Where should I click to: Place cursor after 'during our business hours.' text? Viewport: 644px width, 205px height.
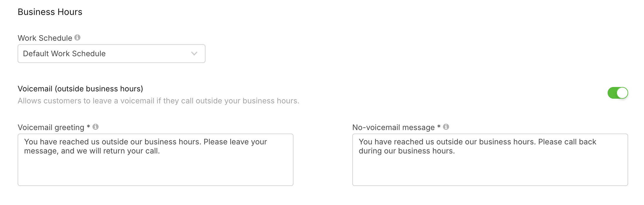click(455, 151)
